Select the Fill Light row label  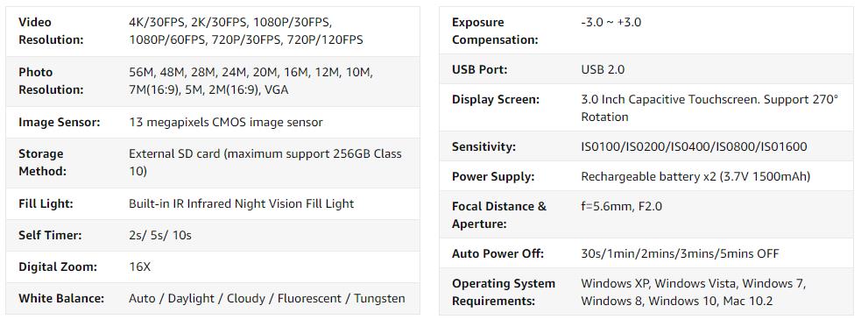[x=46, y=204]
